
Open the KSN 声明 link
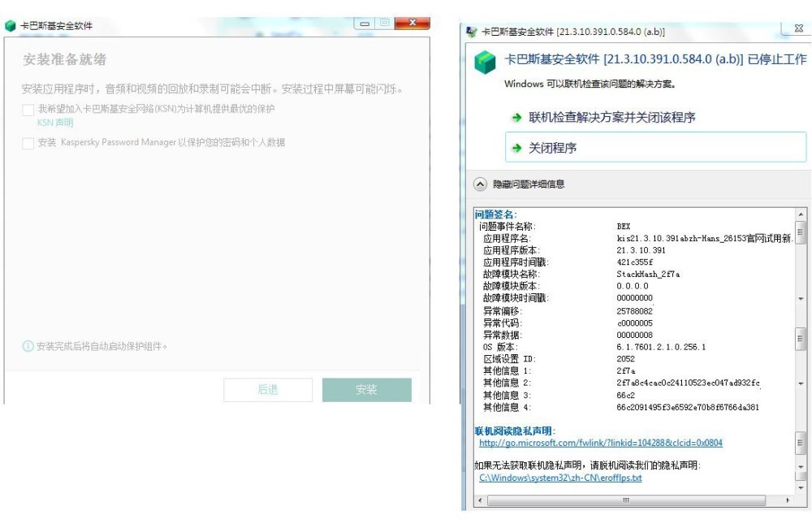55,123
